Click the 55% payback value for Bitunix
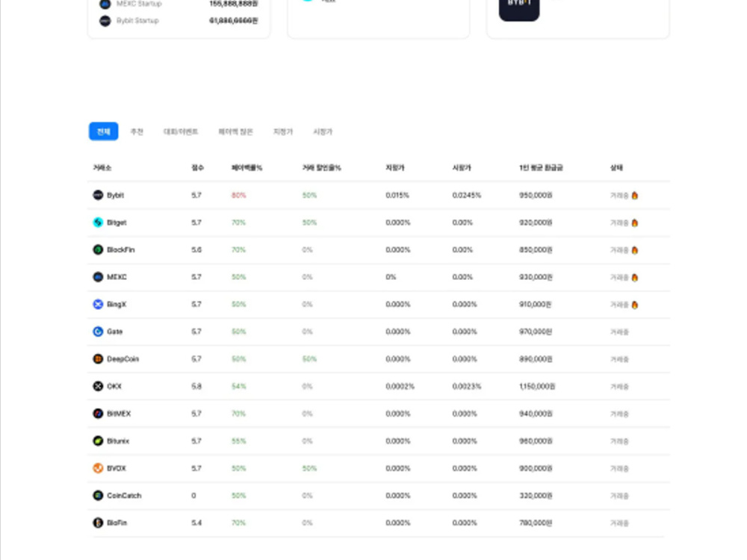The height and width of the screenshot is (560, 747). pos(239,441)
